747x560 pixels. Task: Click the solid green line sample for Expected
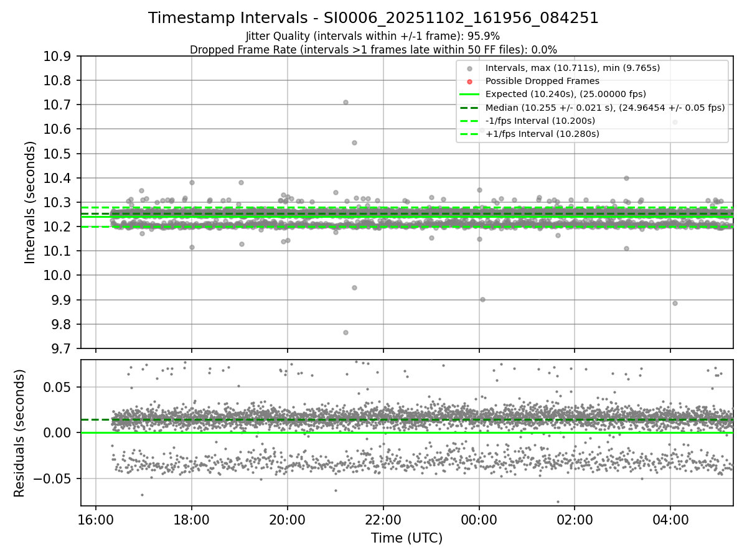coord(469,95)
